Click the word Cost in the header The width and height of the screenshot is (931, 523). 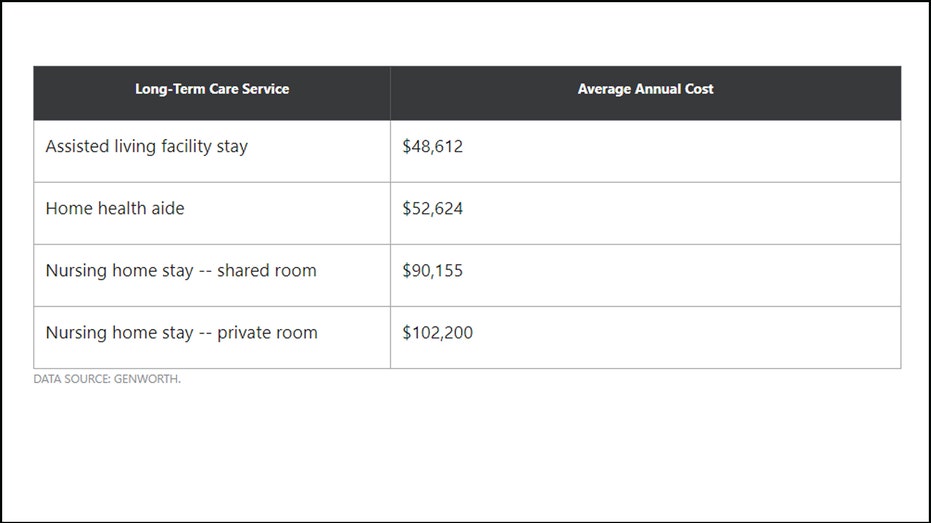(x=699, y=89)
